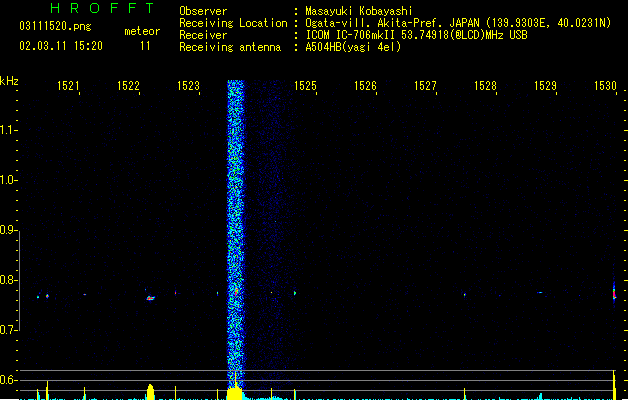Click the 0.9 kHz axis label

click(x=7, y=230)
